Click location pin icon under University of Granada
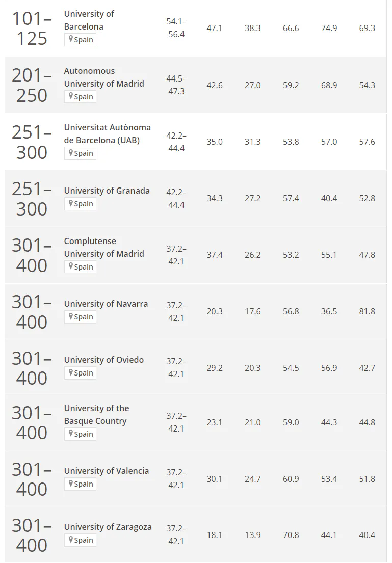 tap(71, 203)
